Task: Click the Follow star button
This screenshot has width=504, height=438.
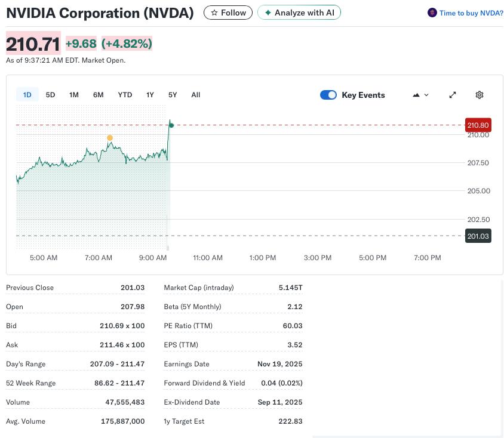Action: [228, 13]
